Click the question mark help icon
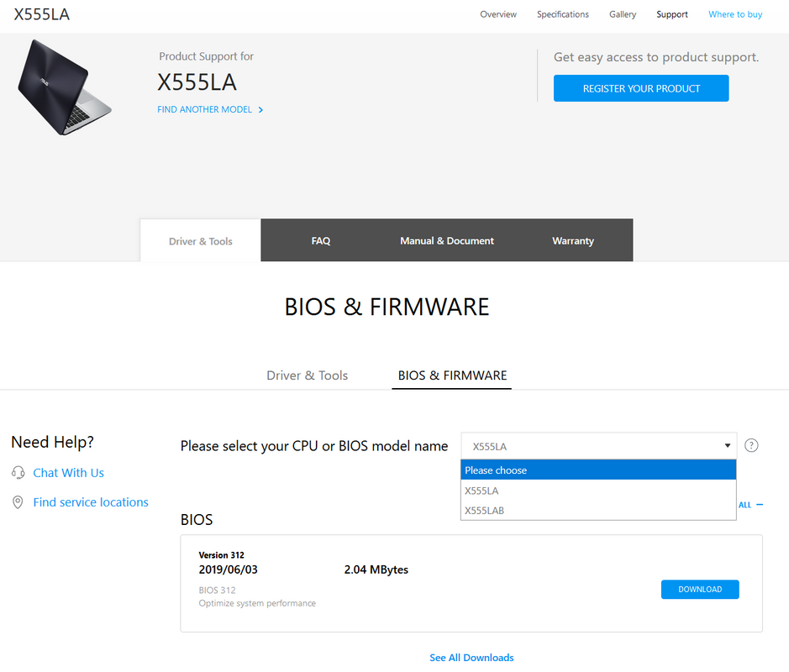 [x=751, y=445]
